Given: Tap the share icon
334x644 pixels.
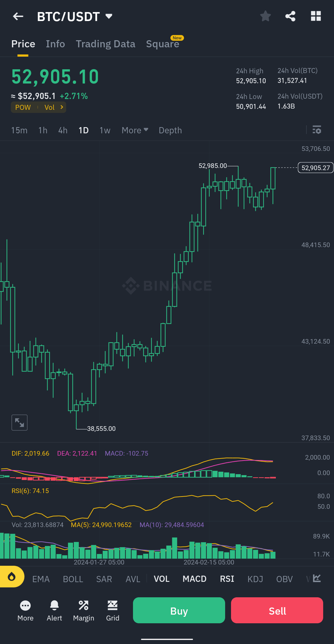Looking at the screenshot, I should [290, 16].
